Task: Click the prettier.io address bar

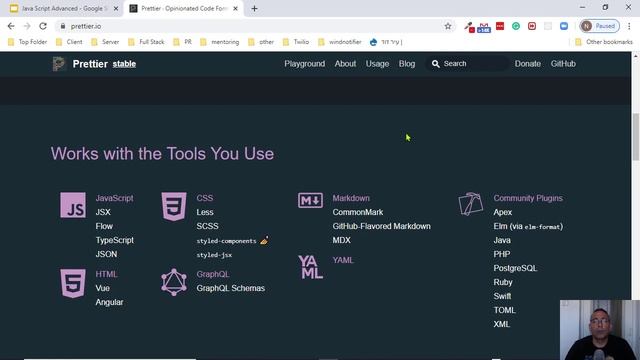Action: tap(249, 26)
